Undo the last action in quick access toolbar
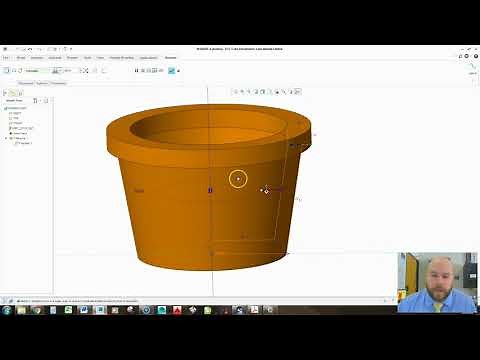This screenshot has height=360, width=480. [x=30, y=49]
